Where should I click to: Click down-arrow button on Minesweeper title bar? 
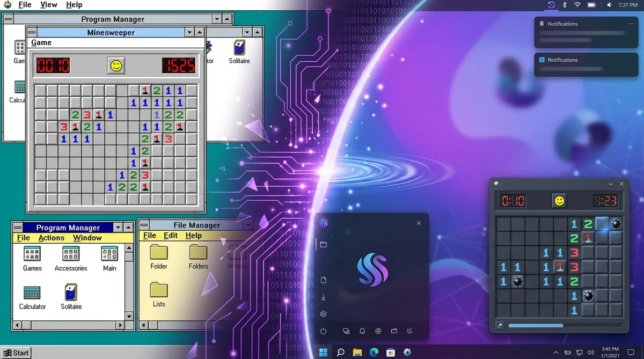pyautogui.click(x=189, y=32)
